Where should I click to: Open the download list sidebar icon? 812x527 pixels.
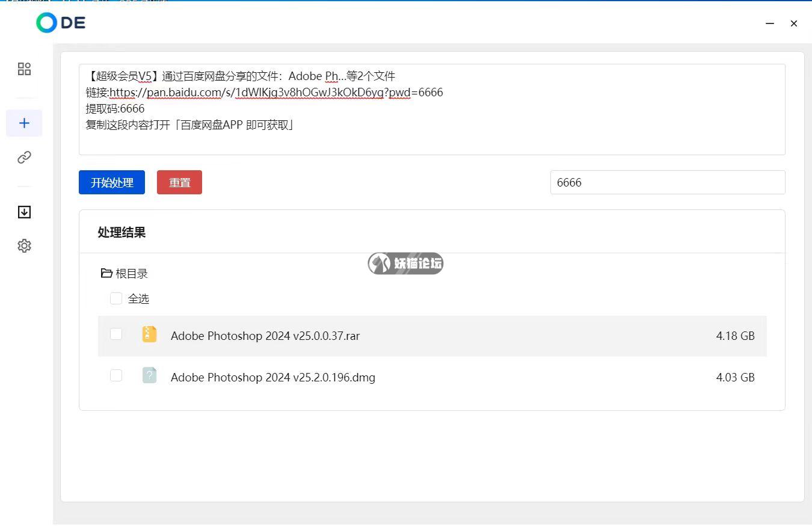(x=24, y=212)
